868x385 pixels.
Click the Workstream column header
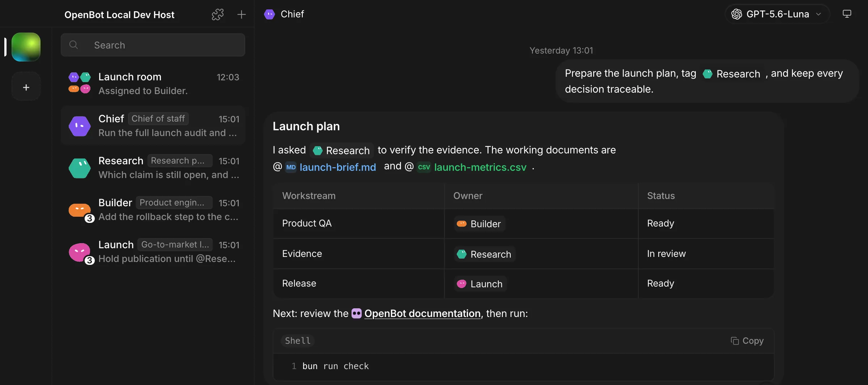click(x=309, y=196)
